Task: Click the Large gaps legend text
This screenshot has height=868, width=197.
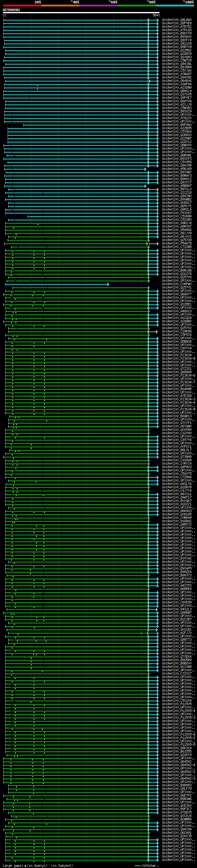Action: tap(38, 866)
